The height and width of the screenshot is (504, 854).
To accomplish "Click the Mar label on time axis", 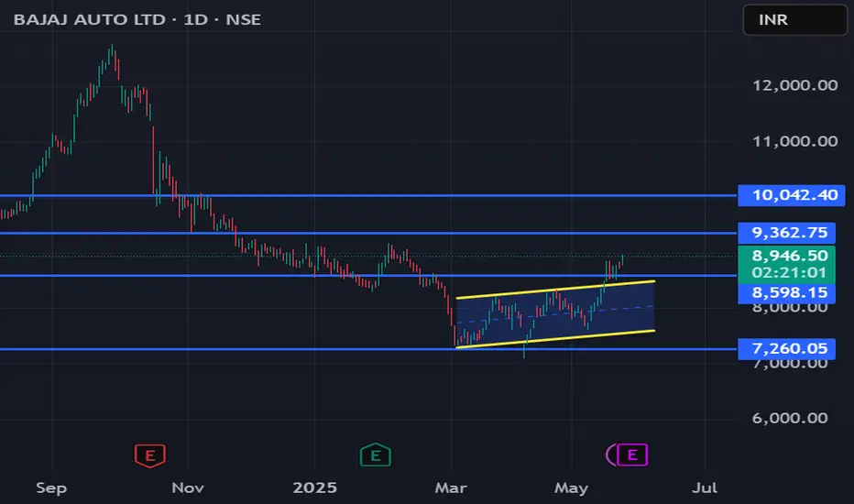I will click(451, 488).
